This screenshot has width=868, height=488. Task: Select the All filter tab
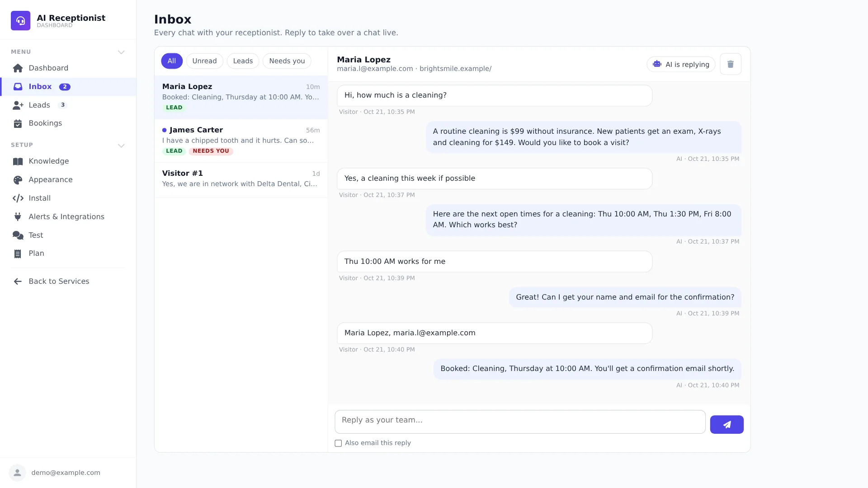pos(172,61)
